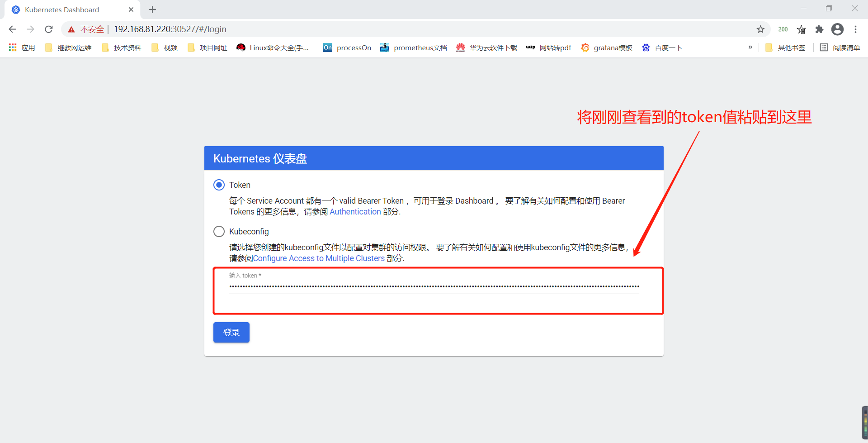Open the processOn bookmark
Viewport: 868px width, 443px height.
click(347, 48)
